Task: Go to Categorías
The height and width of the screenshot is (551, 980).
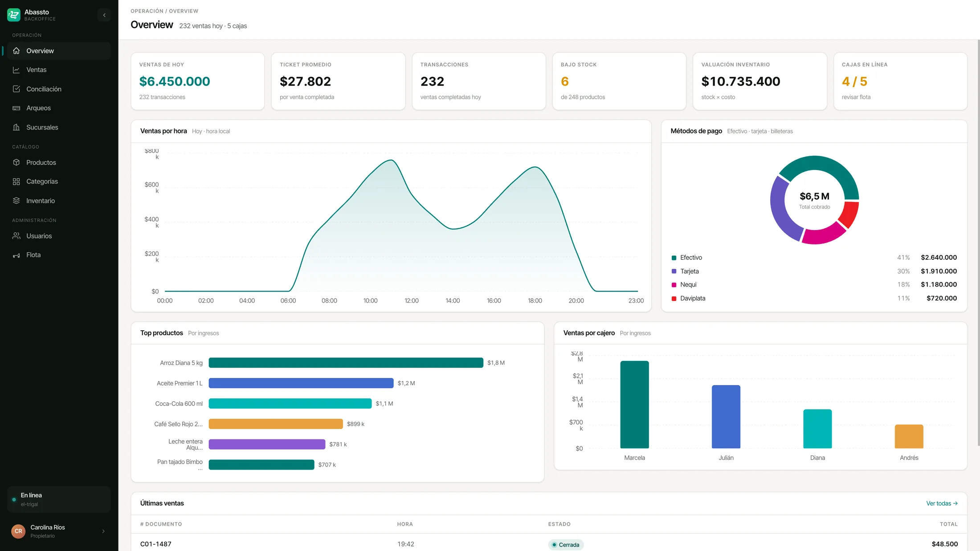Action: [x=59, y=182]
